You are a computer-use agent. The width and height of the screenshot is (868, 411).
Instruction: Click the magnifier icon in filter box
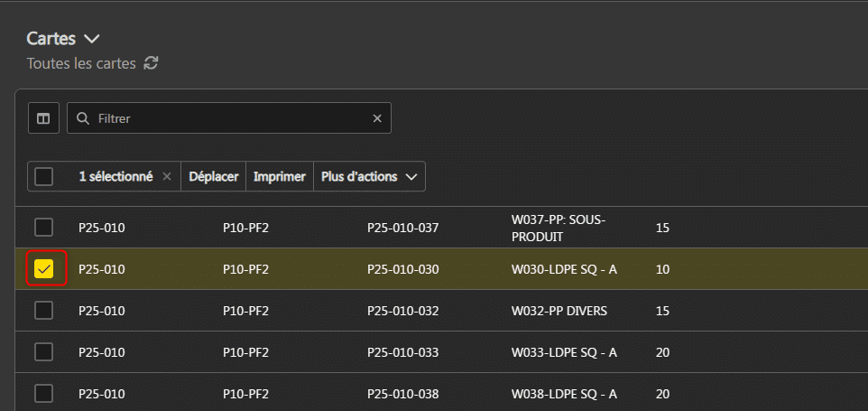tap(83, 118)
